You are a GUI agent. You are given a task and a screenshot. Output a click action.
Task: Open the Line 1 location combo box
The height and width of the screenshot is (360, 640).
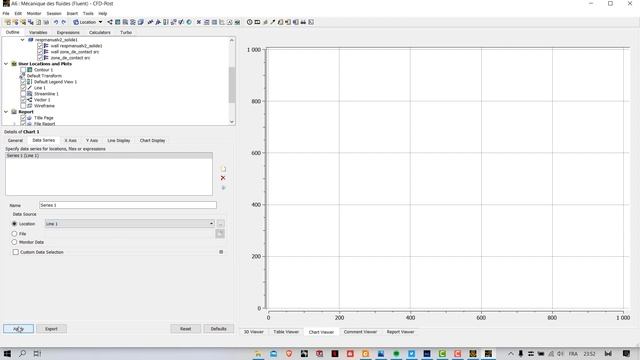(x=129, y=224)
